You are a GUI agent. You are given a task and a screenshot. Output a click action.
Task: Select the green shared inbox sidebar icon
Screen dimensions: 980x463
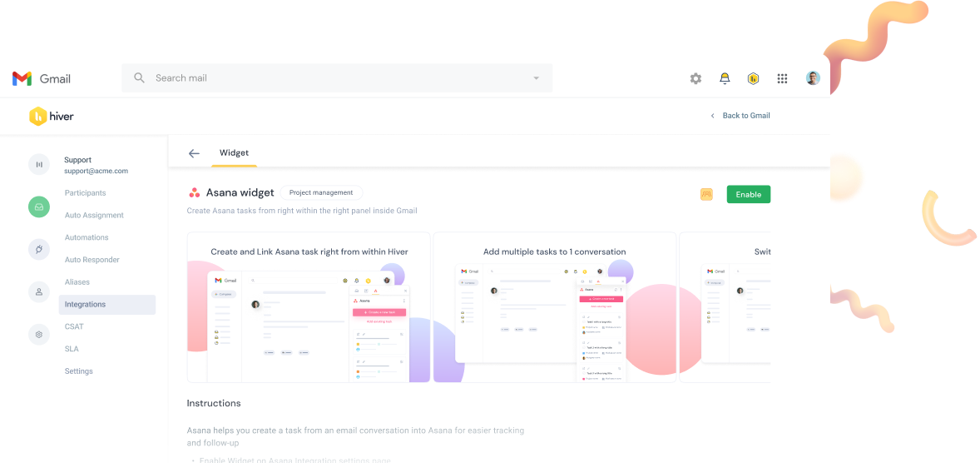39,207
